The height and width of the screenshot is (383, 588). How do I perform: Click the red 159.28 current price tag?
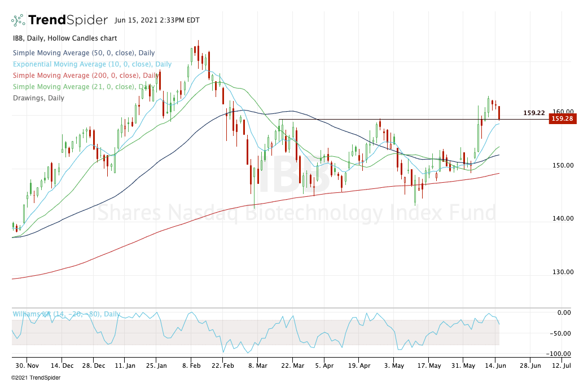pyautogui.click(x=563, y=119)
